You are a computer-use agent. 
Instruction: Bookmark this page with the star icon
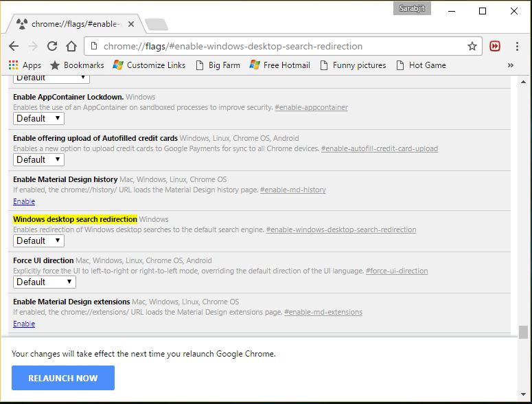click(x=472, y=46)
